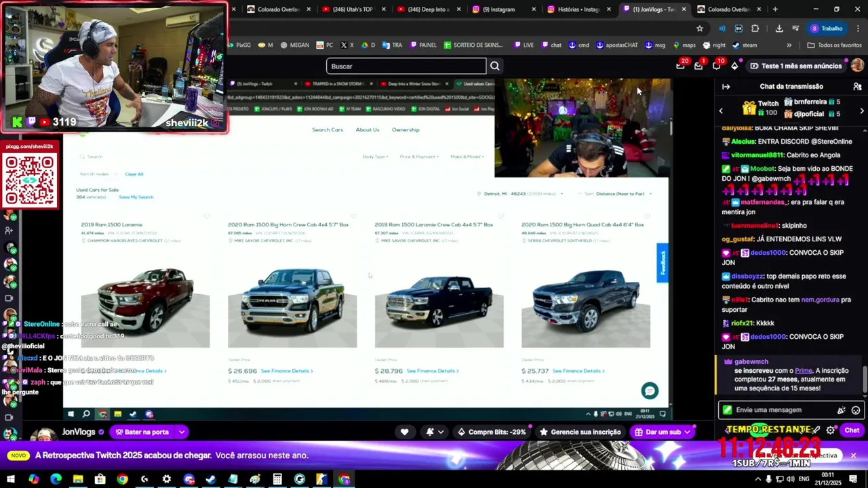Image resolution: width=868 pixels, height=488 pixels.
Task: Focus the Buscar search field
Action: (406, 66)
